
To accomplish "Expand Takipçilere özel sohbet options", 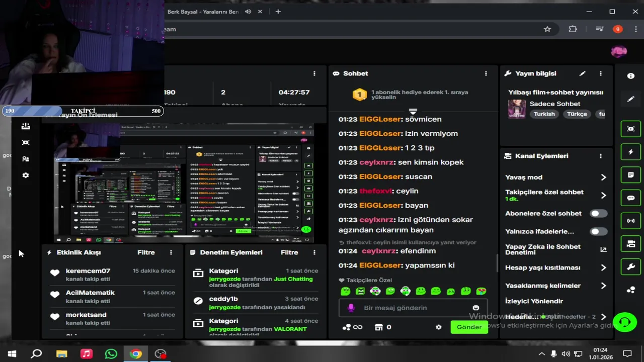I will [603, 196].
